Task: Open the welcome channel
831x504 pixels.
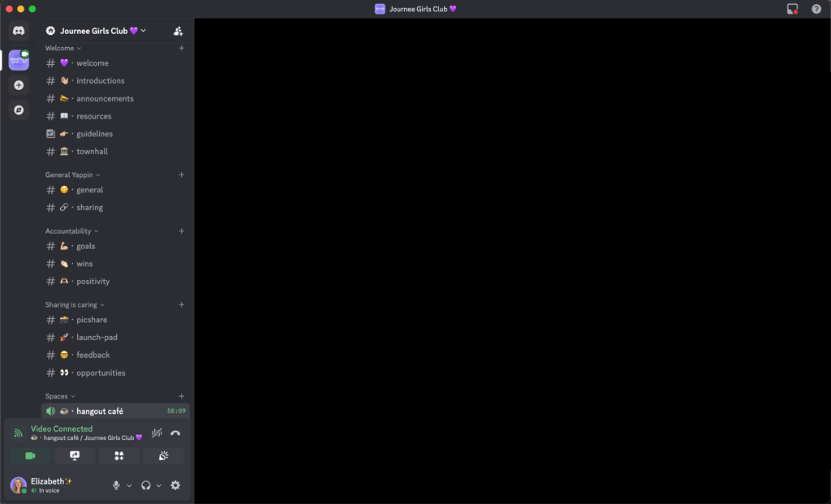Action: pos(115,63)
